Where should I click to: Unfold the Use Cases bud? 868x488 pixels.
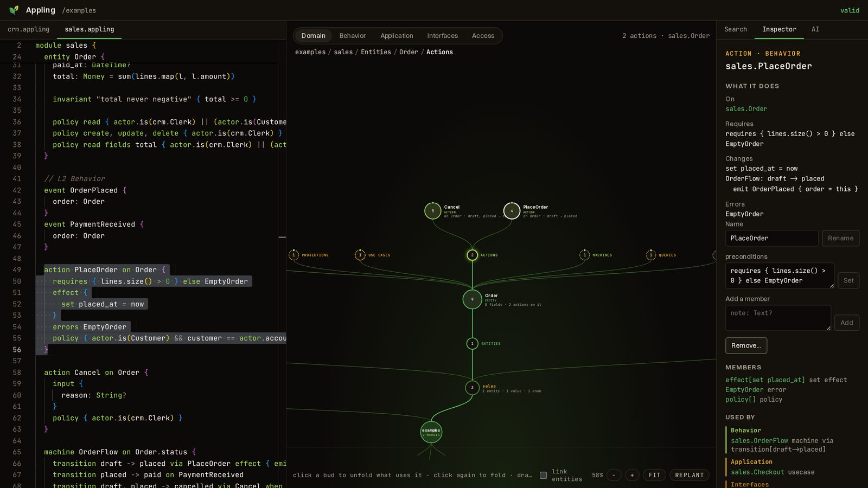[360, 255]
